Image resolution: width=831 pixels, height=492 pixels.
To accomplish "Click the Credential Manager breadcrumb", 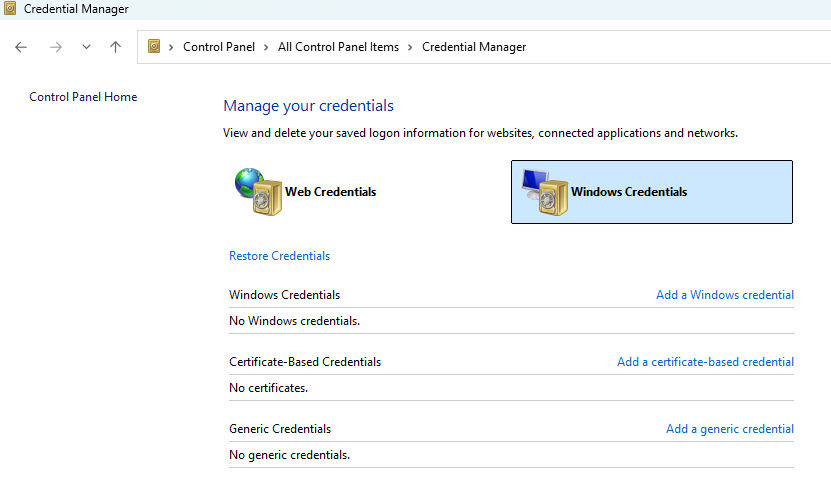I will tap(474, 47).
